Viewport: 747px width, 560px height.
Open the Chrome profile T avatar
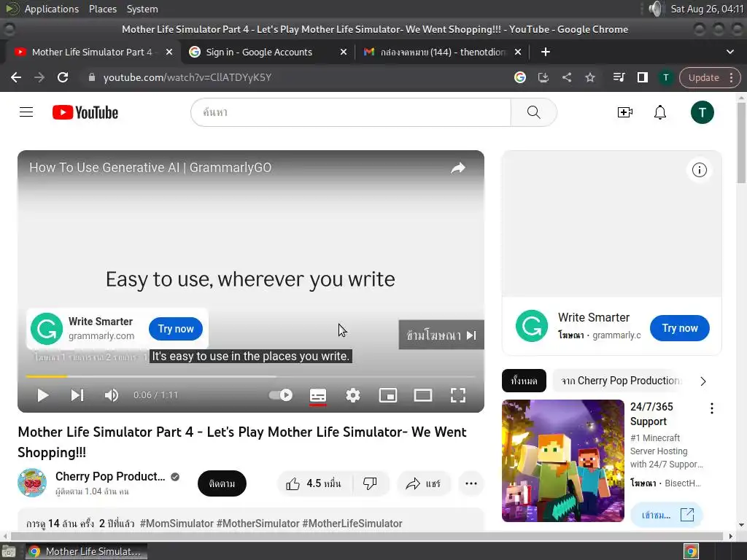click(x=665, y=77)
